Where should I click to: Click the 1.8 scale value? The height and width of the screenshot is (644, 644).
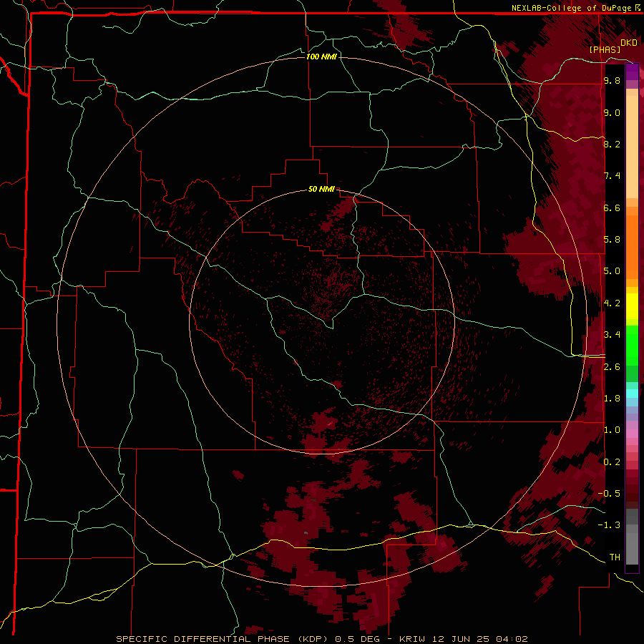612,398
